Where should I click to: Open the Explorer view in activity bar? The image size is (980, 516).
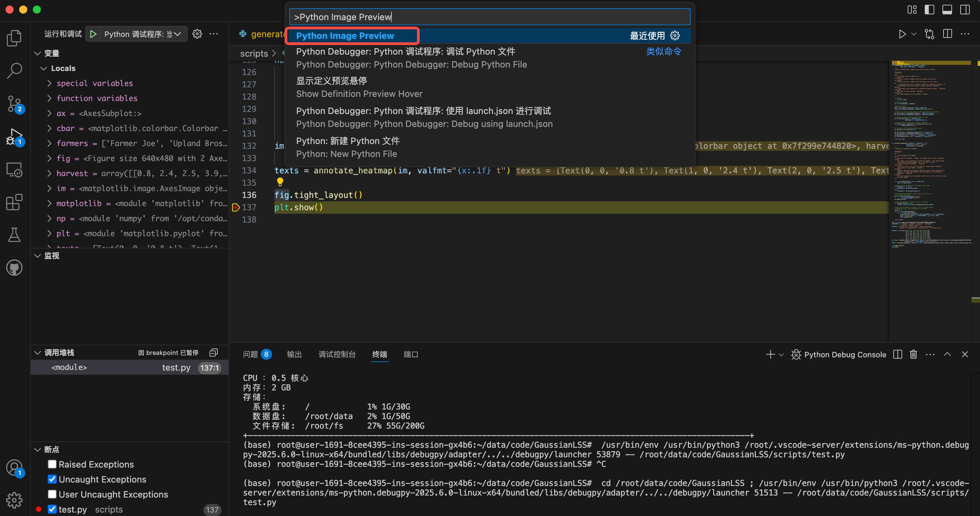(x=14, y=38)
